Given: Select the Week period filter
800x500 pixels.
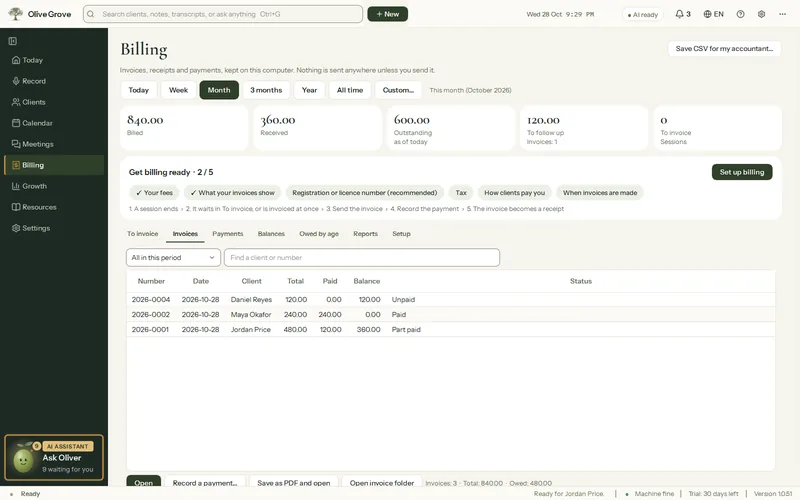Looking at the screenshot, I should [x=178, y=90].
